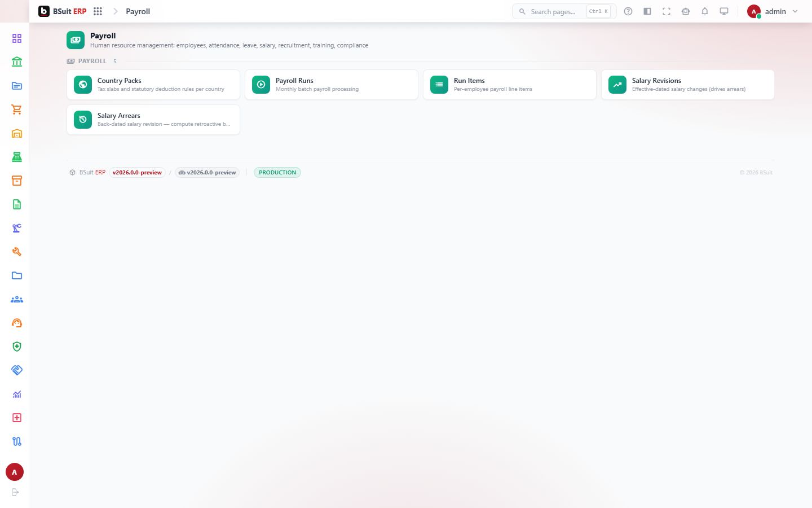812x508 pixels.
Task: Click the log out icon in sidebar
Action: tap(15, 492)
